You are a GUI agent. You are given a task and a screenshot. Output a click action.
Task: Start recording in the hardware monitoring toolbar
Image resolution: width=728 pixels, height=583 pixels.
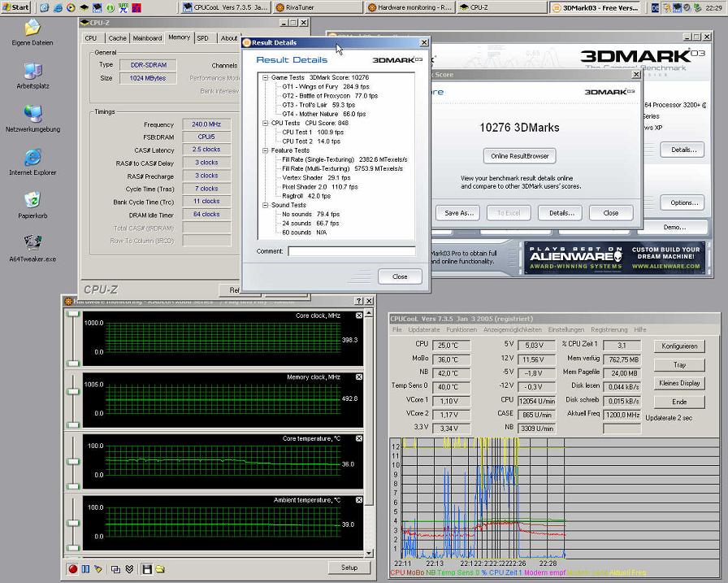point(72,569)
